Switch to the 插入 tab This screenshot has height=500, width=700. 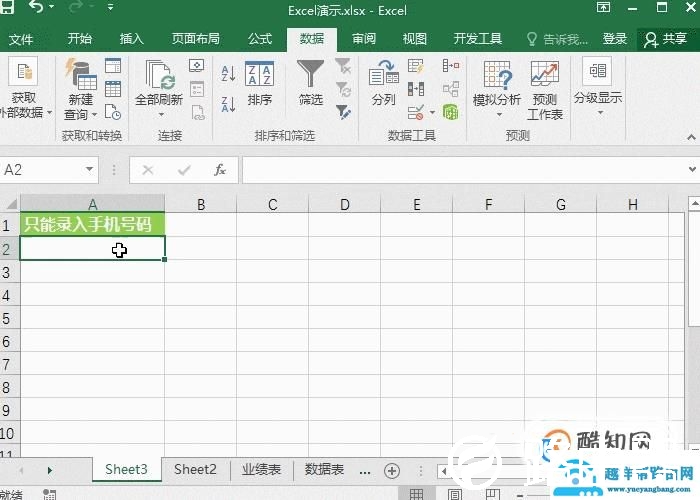[x=131, y=39]
